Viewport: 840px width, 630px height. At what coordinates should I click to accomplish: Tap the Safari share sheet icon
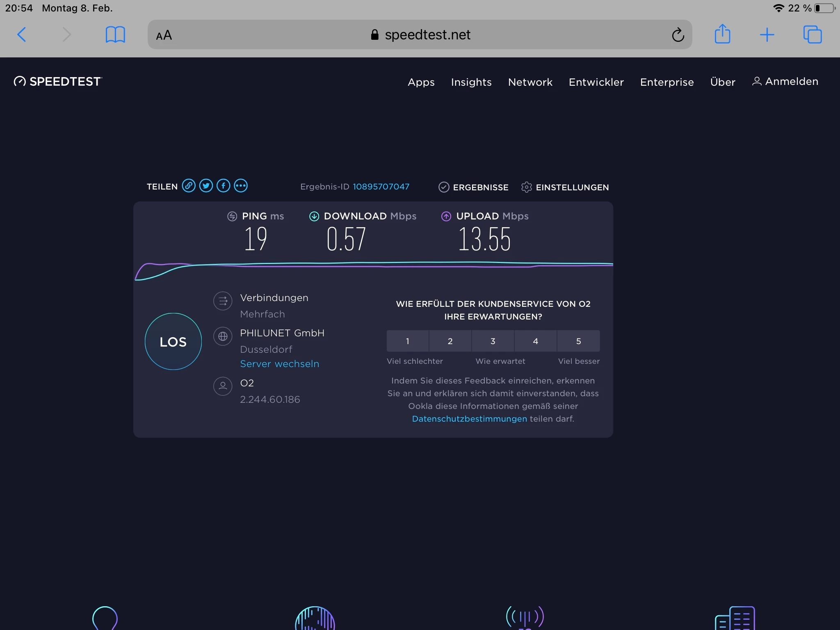pyautogui.click(x=722, y=34)
